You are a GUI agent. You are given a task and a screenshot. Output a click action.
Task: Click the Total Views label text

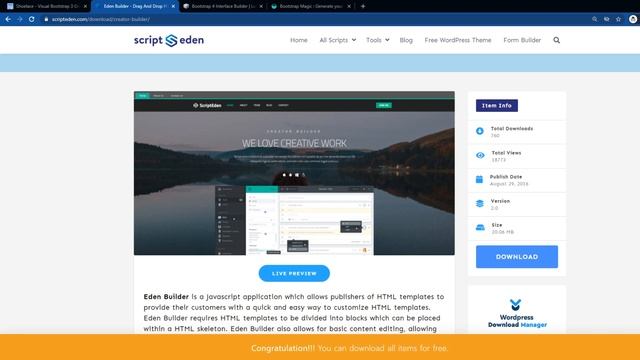pos(506,153)
